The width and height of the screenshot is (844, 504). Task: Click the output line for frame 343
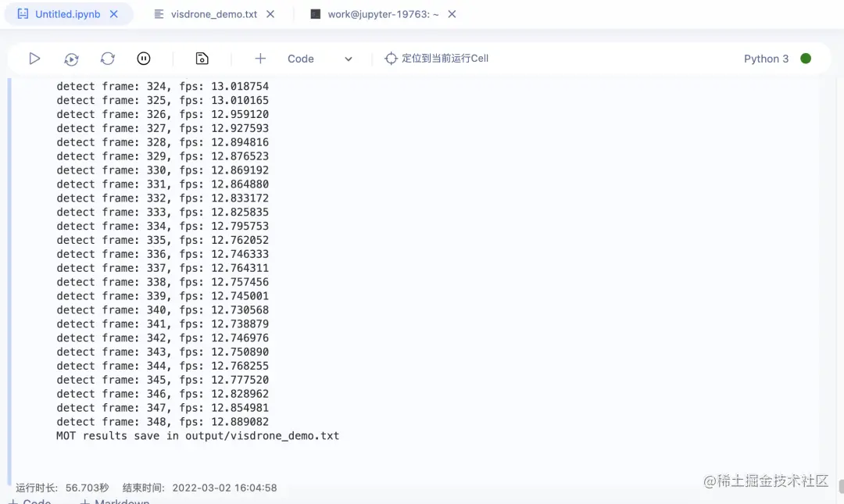pos(162,352)
